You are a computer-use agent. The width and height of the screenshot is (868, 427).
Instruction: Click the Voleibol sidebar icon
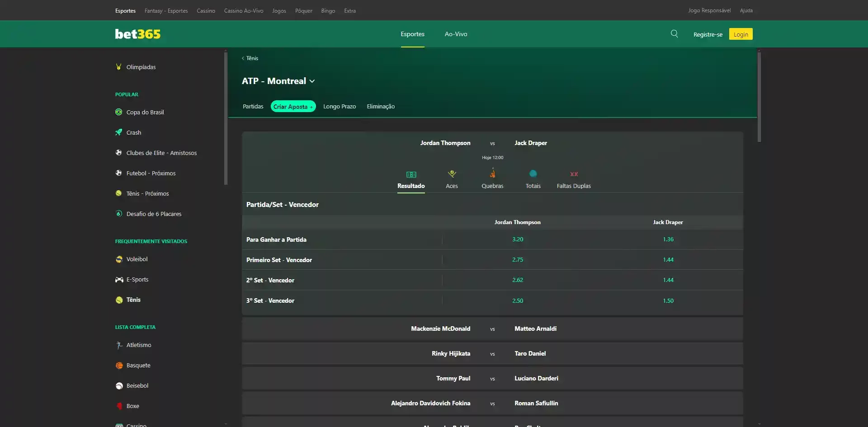pyautogui.click(x=118, y=259)
